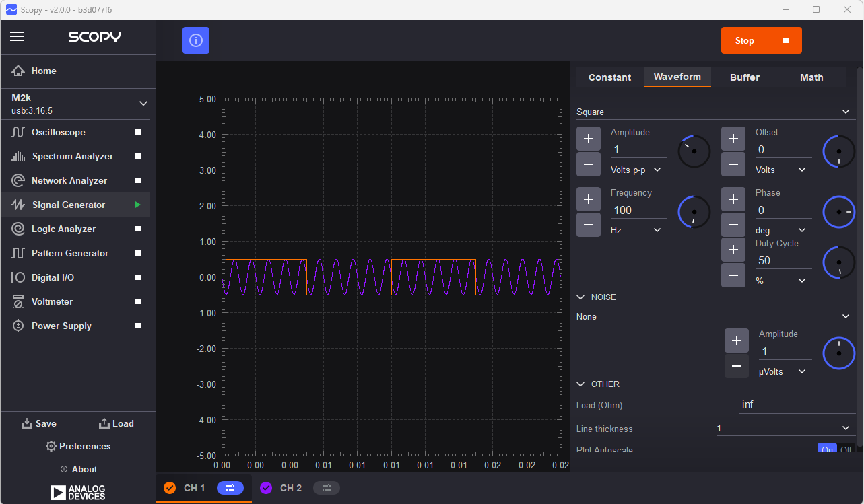Collapse the OTHER section
Viewport: 864px width, 504px height.
[581, 384]
